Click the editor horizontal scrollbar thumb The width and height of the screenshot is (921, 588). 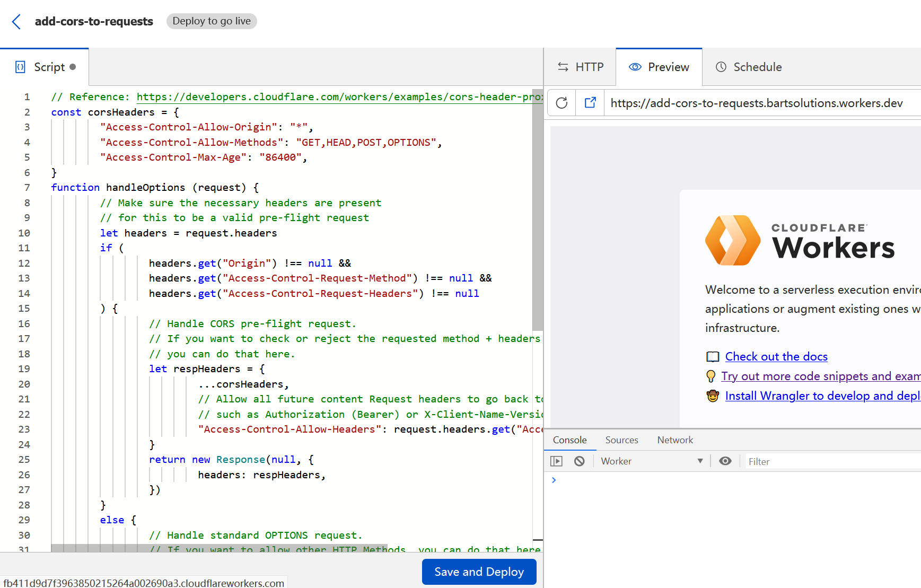pos(219,548)
